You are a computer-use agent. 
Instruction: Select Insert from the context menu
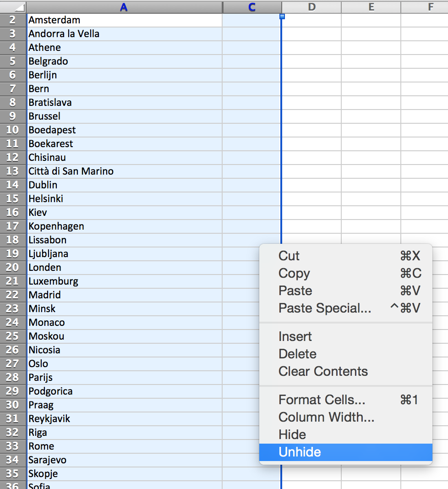tap(295, 336)
